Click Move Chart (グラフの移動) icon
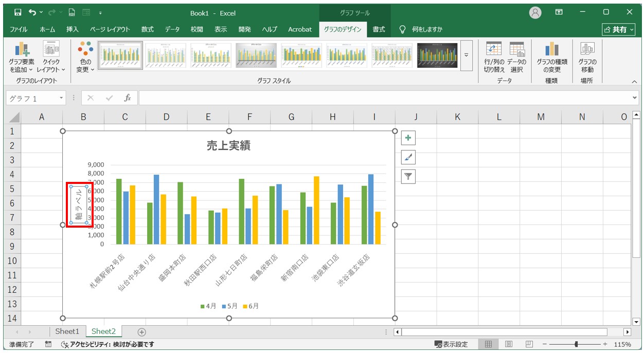 coord(587,58)
